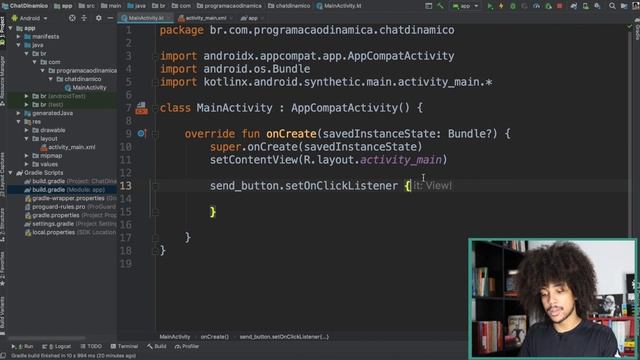Click the Profile app gauge icon
This screenshot has width=640, height=360.
536,6
